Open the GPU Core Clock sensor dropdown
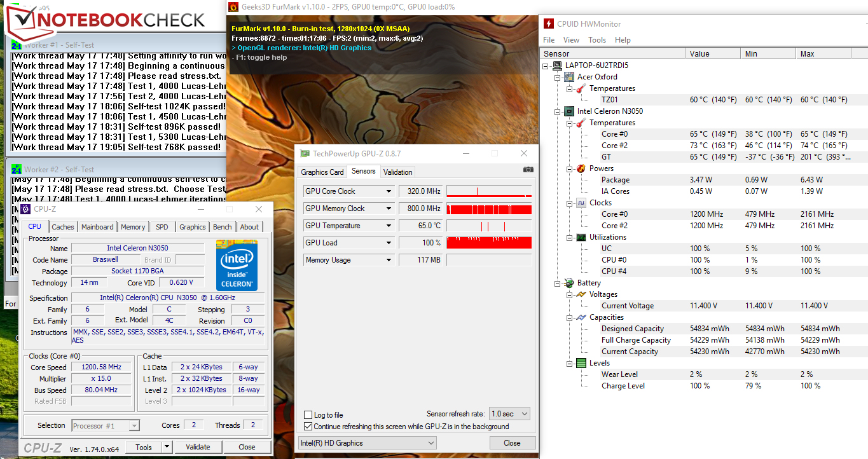The width and height of the screenshot is (868, 459). click(x=389, y=191)
